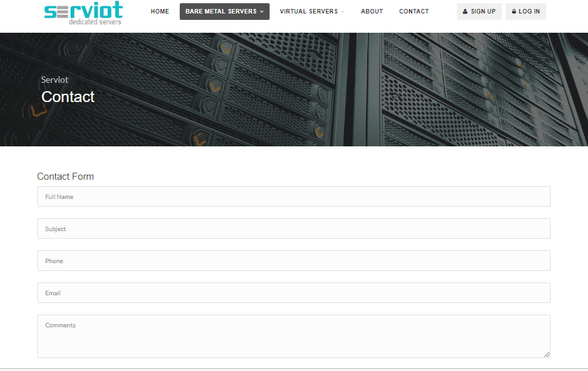Click the Contact Form heading
Screen dimensions: 588x371
point(65,177)
